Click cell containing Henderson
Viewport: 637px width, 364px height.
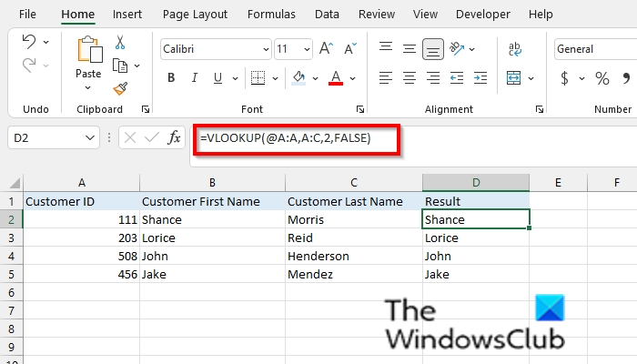click(x=354, y=256)
